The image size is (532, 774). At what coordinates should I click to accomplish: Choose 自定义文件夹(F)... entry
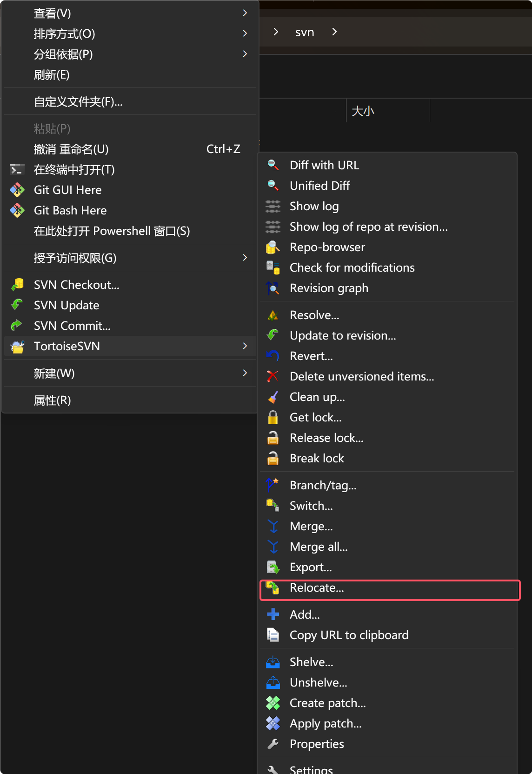(x=130, y=101)
